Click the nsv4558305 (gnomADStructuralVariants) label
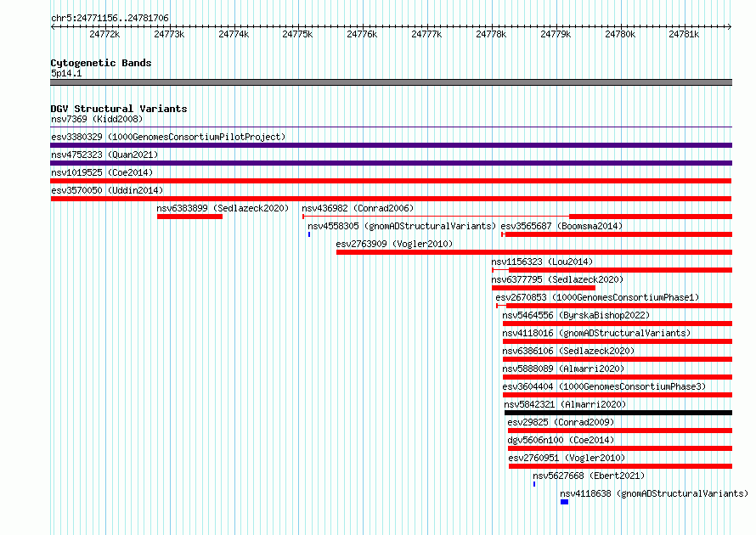This screenshot has height=535, width=756. click(402, 226)
